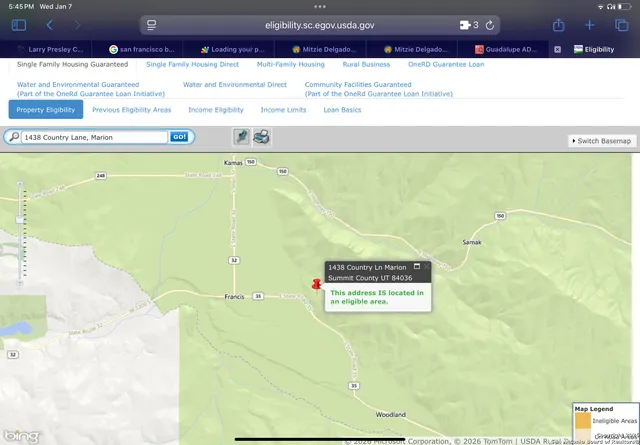Screen dimensions: 640x445
Task: Expand the Switch Basemap panel
Action: 602,141
